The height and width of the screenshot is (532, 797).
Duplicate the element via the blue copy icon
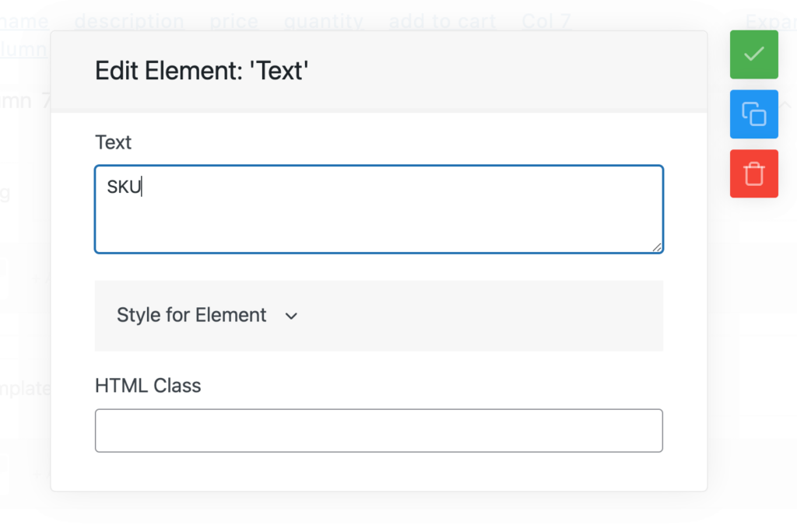(753, 114)
